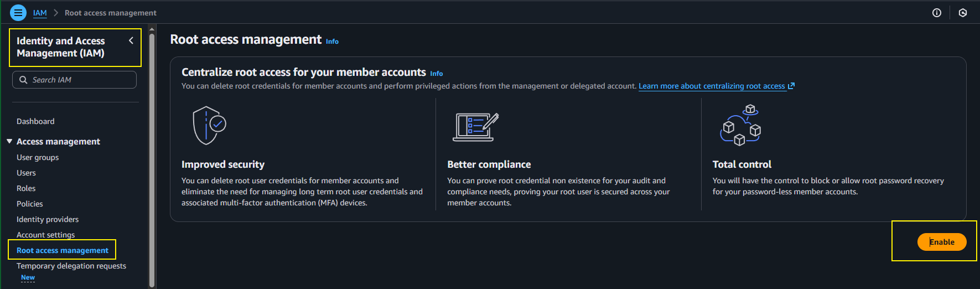Open Dashboard in the sidebar

(x=35, y=121)
